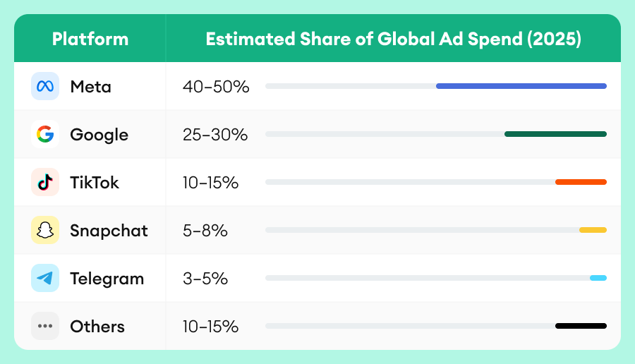Click the 25–30% share value
Viewport: 635px width, 364px height.
coord(215,135)
